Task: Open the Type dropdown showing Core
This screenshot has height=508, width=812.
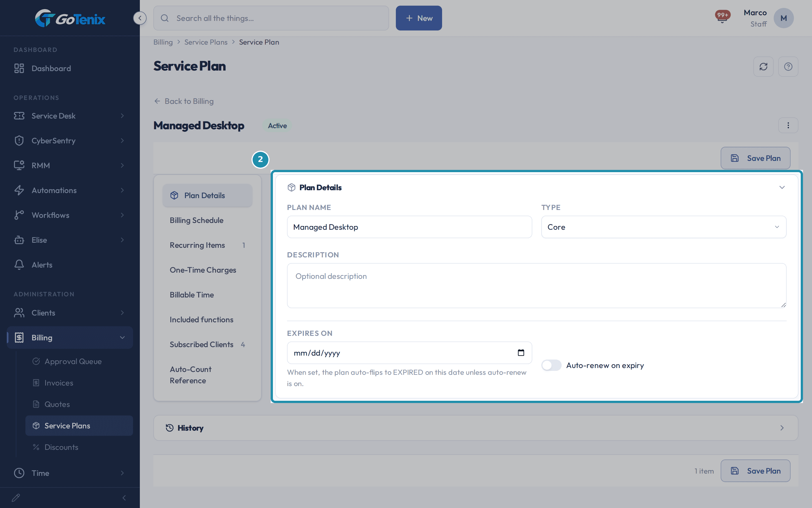Action: 664,227
